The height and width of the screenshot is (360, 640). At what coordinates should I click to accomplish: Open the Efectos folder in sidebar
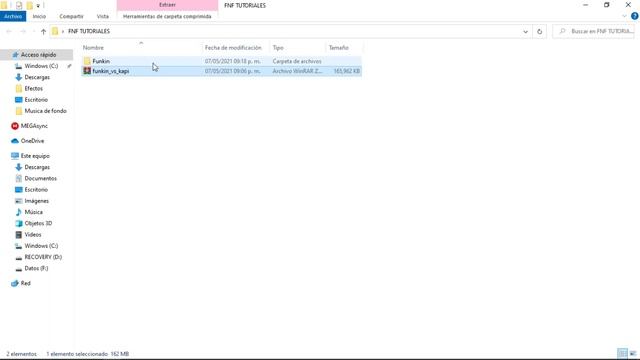click(x=33, y=89)
